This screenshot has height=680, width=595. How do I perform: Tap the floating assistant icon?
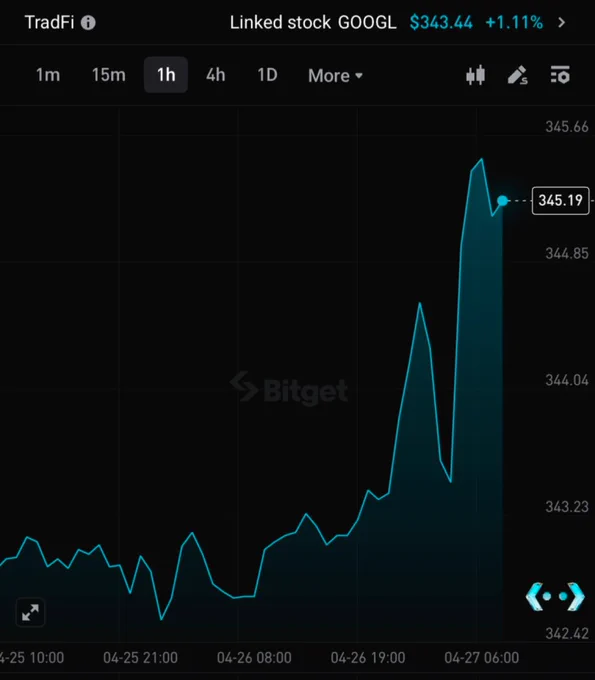[x=555, y=597]
